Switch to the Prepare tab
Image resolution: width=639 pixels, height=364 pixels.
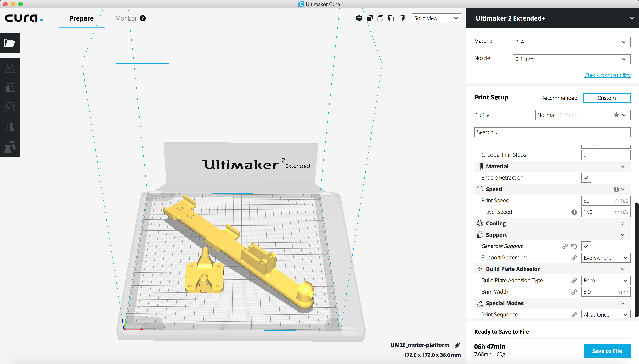pyautogui.click(x=82, y=18)
